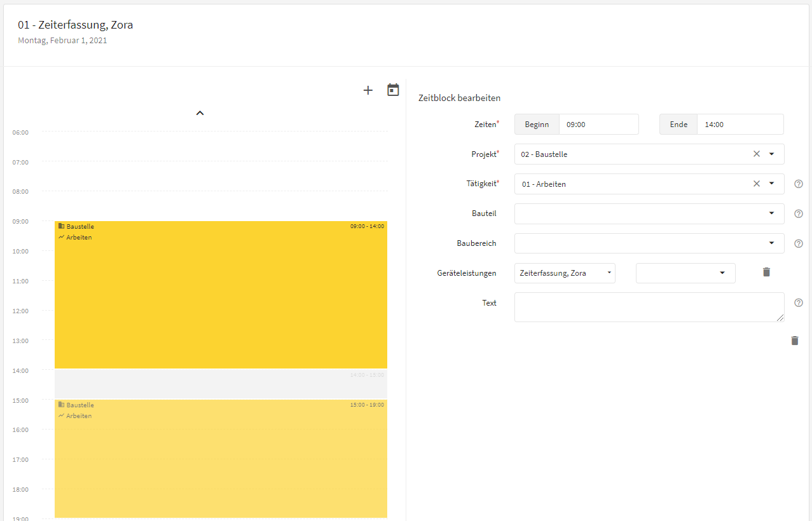This screenshot has height=521, width=812.
Task: Click the '02 - Baustelle' project value
Action: pyautogui.click(x=544, y=154)
